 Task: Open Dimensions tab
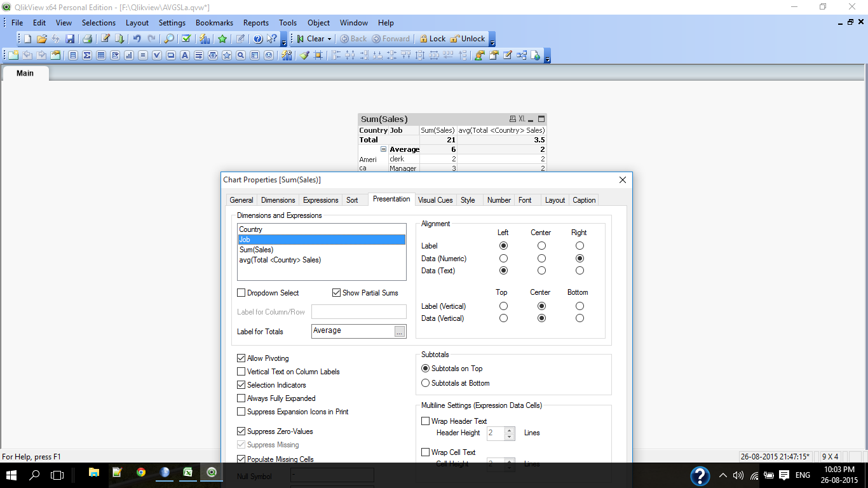pyautogui.click(x=278, y=200)
